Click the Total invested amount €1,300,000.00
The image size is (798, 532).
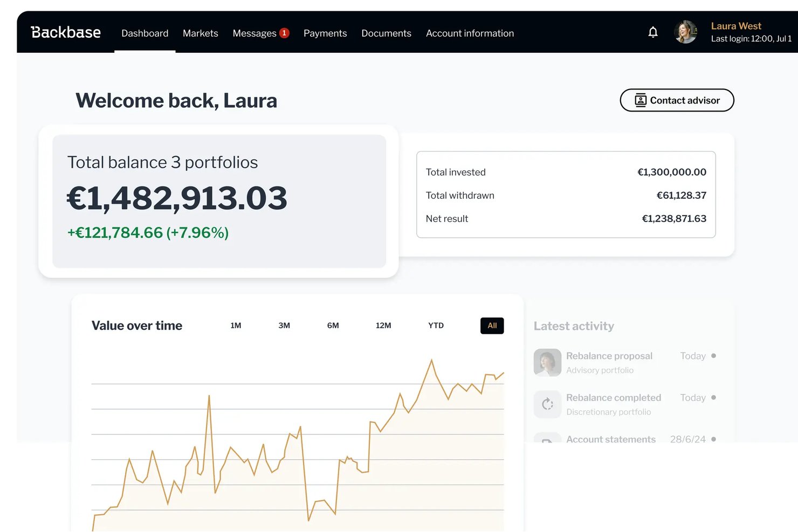[672, 172]
